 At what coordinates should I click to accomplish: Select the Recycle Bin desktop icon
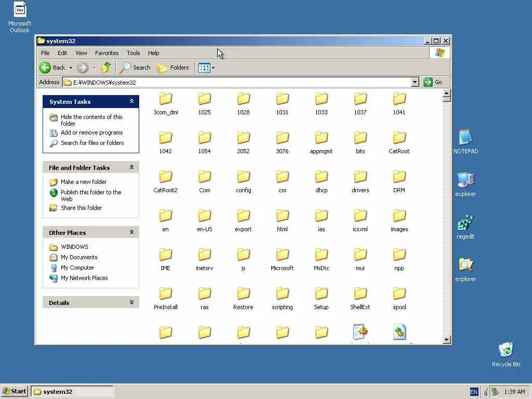pos(506,354)
